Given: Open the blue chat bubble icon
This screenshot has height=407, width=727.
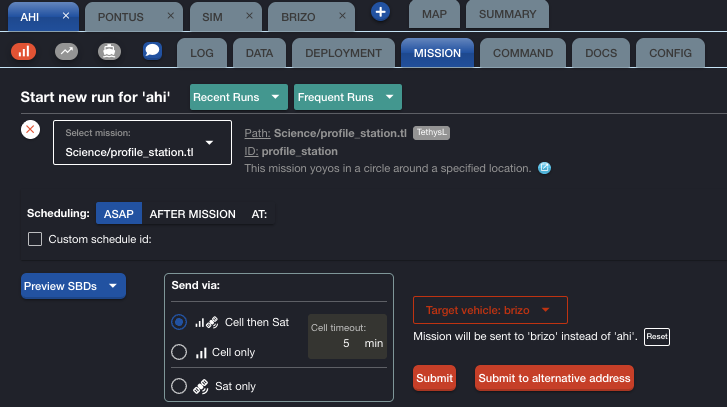Looking at the screenshot, I should pyautogui.click(x=152, y=51).
